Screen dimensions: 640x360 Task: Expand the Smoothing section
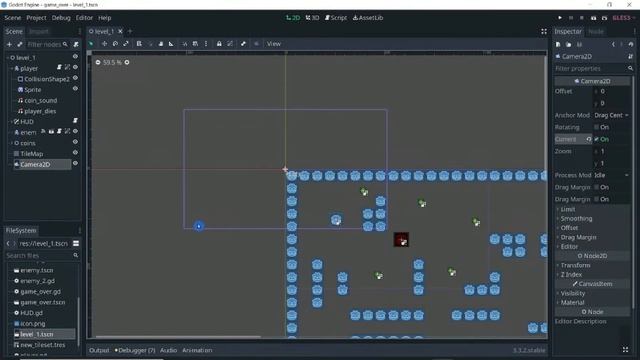tap(576, 218)
